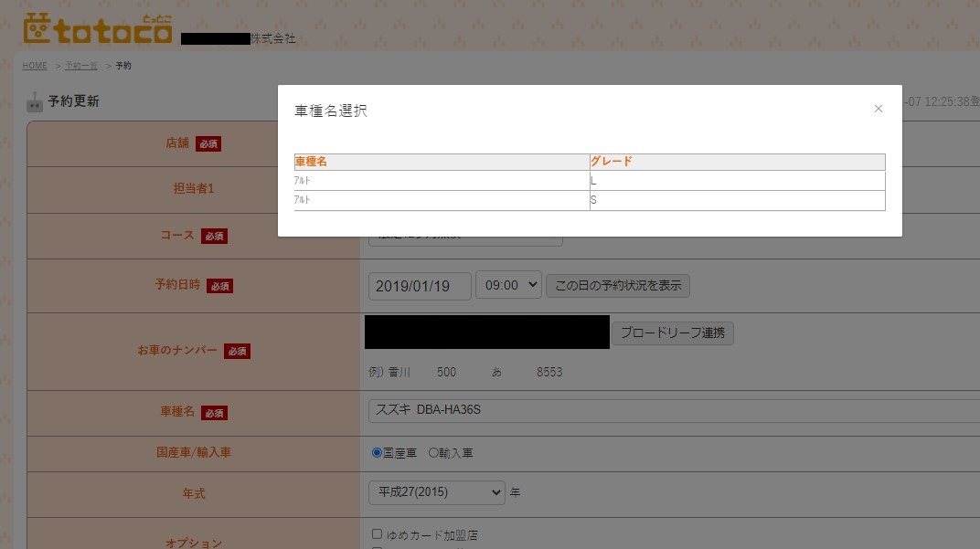Screen dimensions: 980x549
Task: Select the 国産車 radio button
Action: click(x=377, y=453)
